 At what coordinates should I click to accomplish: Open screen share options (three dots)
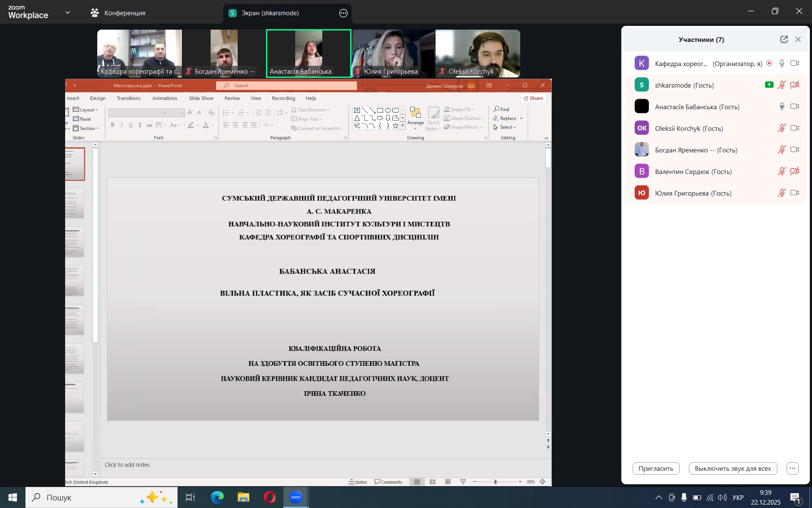click(x=343, y=13)
